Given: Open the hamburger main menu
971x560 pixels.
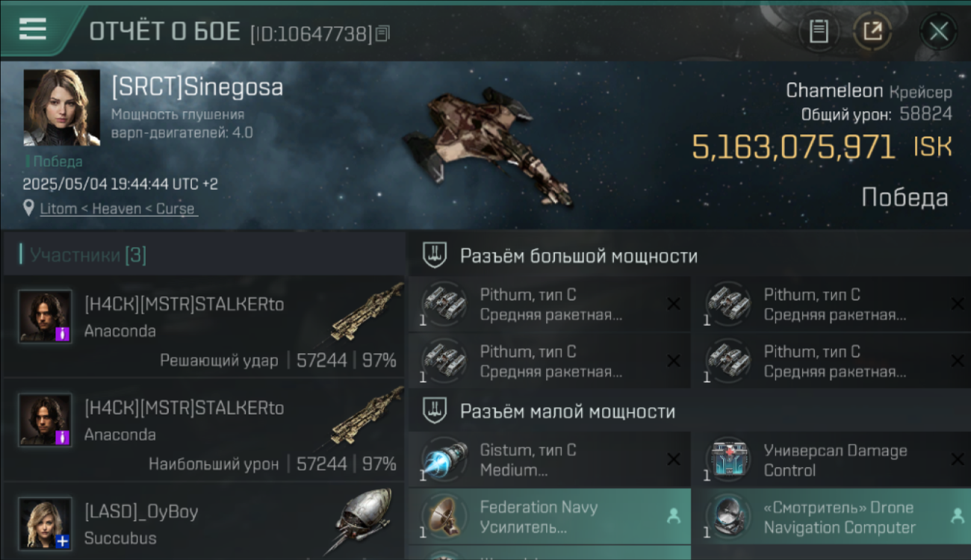Looking at the screenshot, I should [x=32, y=28].
